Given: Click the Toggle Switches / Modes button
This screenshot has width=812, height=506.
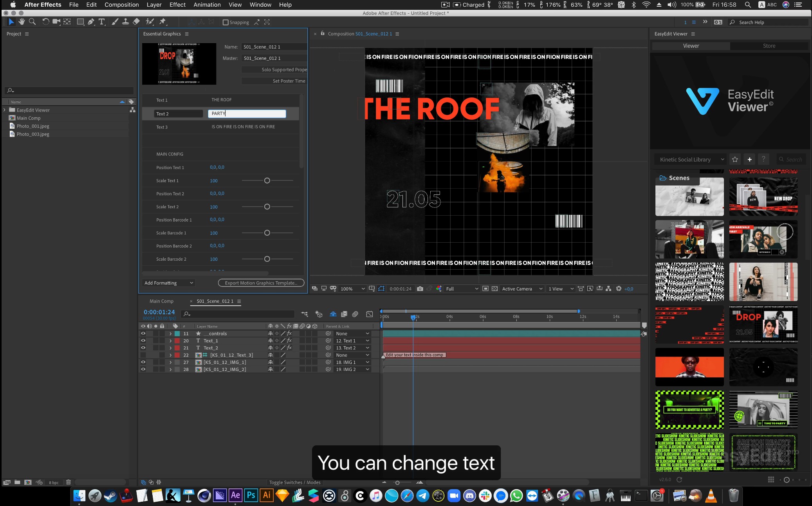Looking at the screenshot, I should [295, 482].
